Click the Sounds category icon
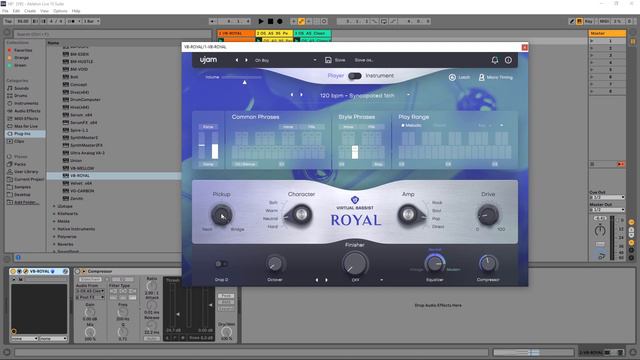Viewport: 640px width, 360px height. coord(10,88)
